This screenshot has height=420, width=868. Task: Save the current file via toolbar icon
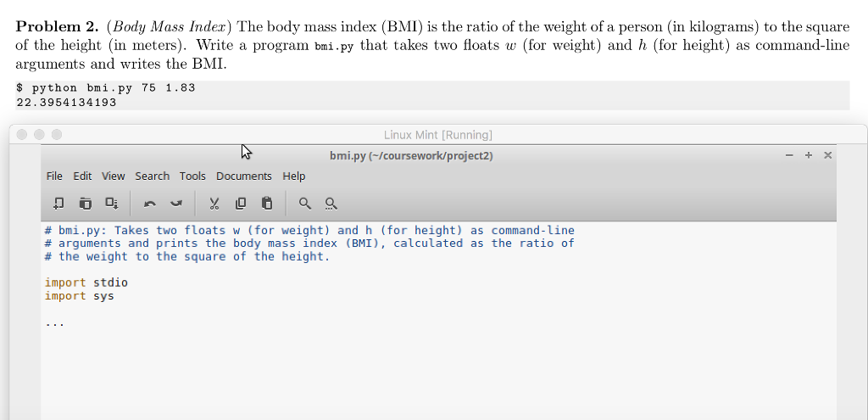coord(112,204)
